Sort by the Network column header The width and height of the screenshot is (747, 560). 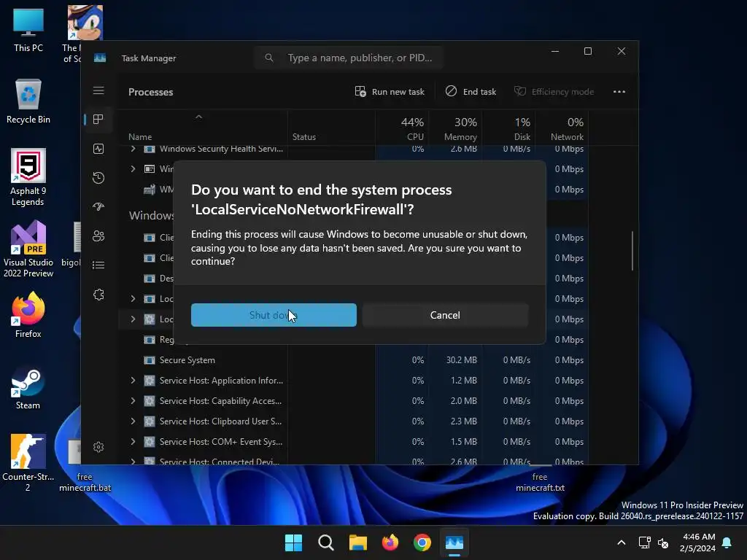[x=562, y=128]
